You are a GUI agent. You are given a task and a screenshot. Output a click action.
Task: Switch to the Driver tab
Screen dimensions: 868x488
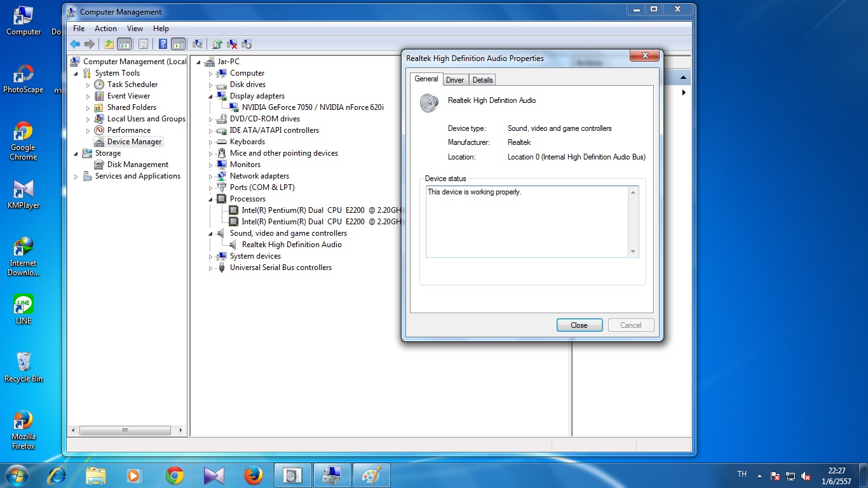(455, 80)
